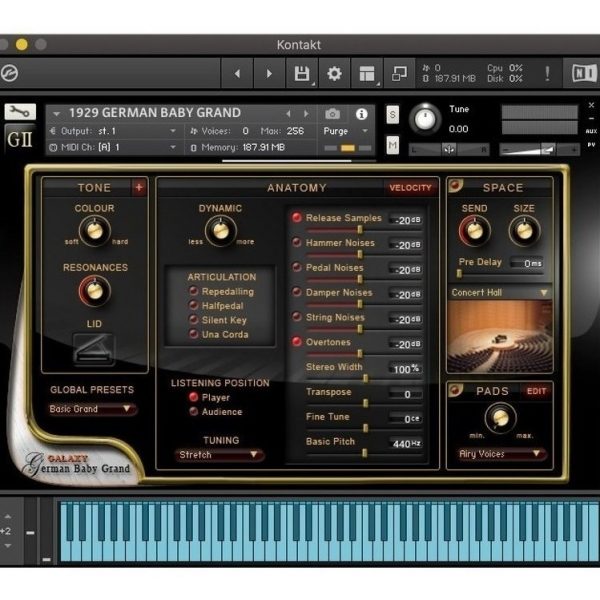Collapse instrument header triangle
Image resolution: width=600 pixels, height=600 pixels.
click(57, 114)
